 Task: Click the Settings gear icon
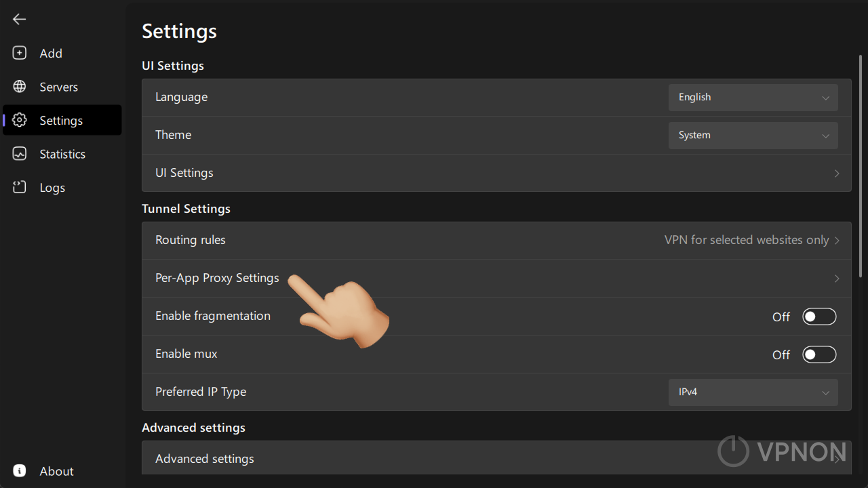tap(19, 120)
